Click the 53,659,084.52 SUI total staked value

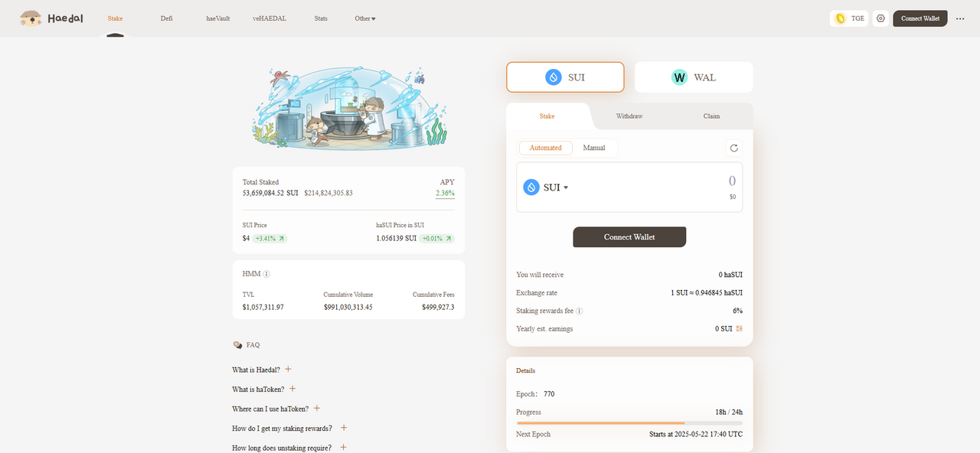[270, 194]
